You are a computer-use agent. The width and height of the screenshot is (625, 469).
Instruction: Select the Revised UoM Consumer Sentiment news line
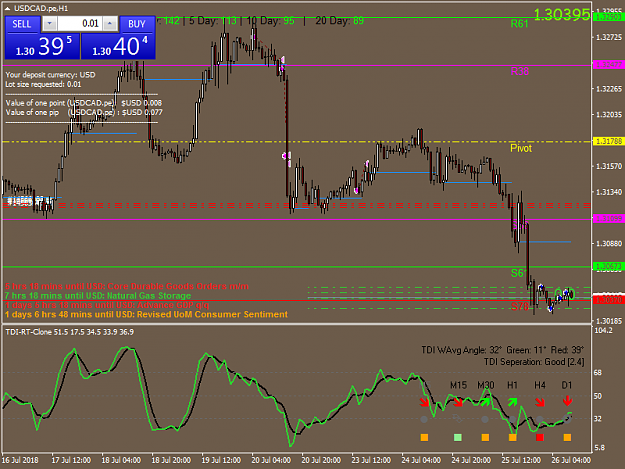click(x=146, y=314)
